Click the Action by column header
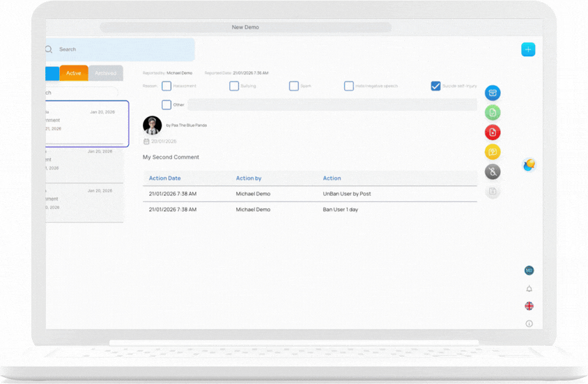This screenshot has height=384, width=588. [249, 178]
